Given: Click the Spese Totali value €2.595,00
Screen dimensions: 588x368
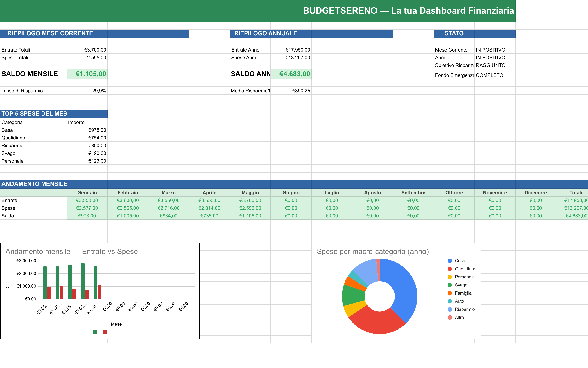Looking at the screenshot, I should 87,58.
